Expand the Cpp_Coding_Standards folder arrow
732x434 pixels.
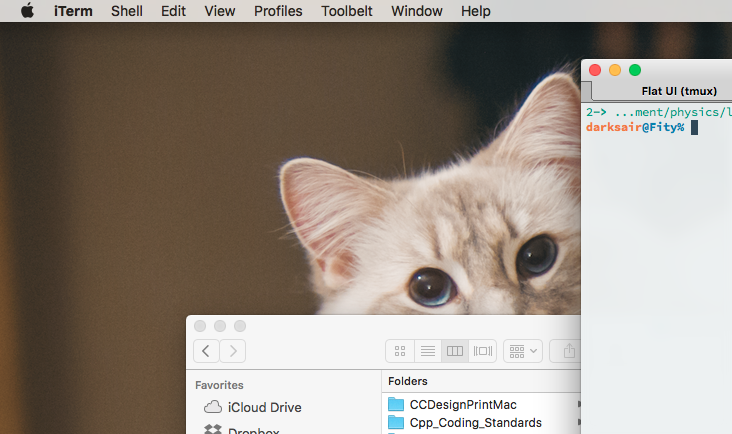[578, 423]
